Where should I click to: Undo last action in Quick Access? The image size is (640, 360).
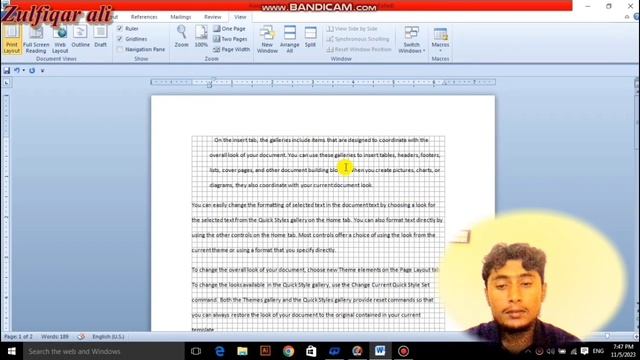coord(17,71)
